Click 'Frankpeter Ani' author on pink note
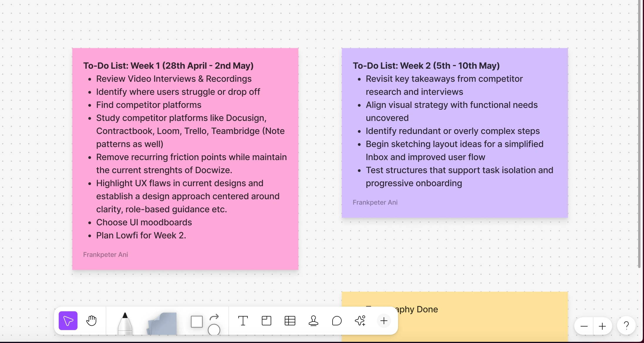This screenshot has width=644, height=343. click(x=106, y=255)
